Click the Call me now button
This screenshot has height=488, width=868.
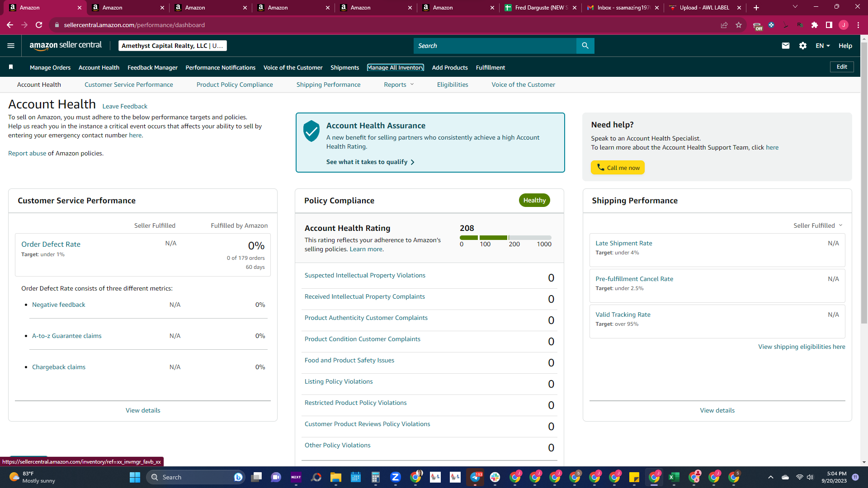pyautogui.click(x=618, y=167)
